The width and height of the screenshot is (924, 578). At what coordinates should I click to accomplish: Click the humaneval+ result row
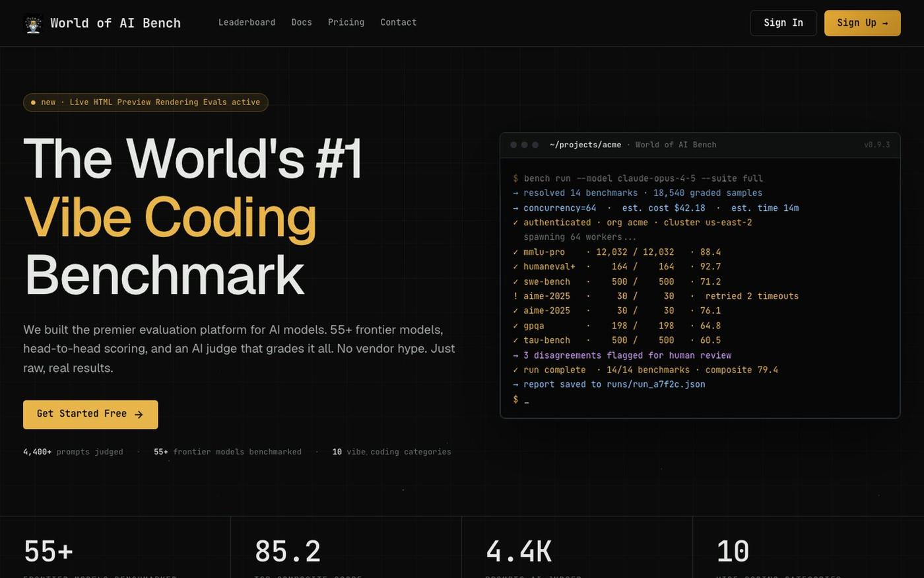click(616, 267)
